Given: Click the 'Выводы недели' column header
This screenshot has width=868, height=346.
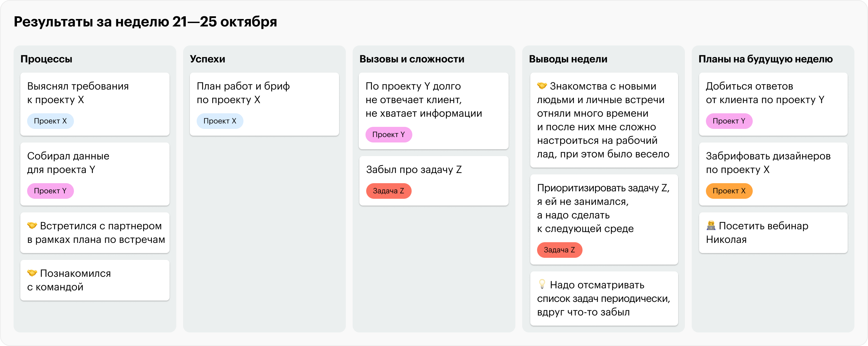Looking at the screenshot, I should pos(568,59).
